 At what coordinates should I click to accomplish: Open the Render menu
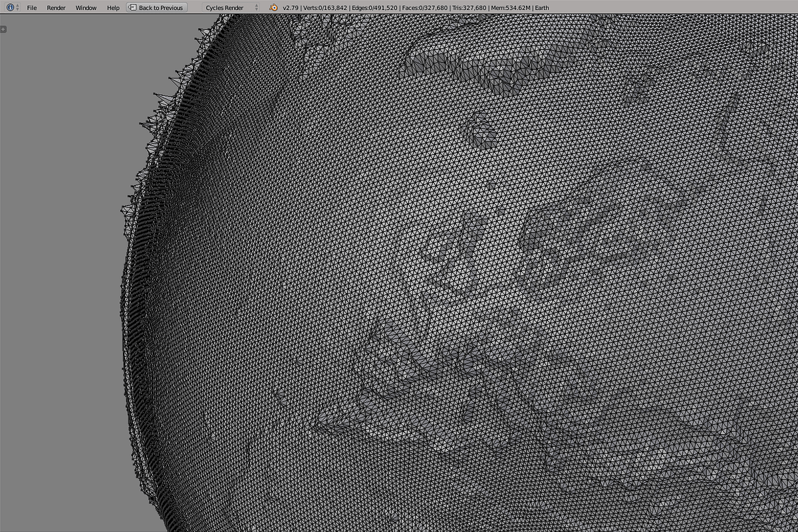pyautogui.click(x=57, y=7)
